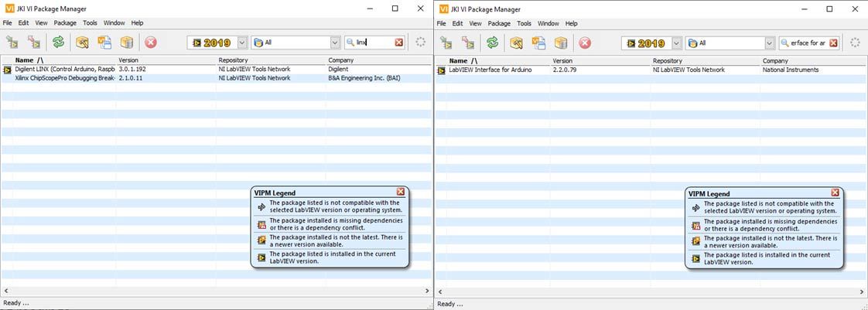Click version 2.2.0.79 cell

(x=565, y=70)
